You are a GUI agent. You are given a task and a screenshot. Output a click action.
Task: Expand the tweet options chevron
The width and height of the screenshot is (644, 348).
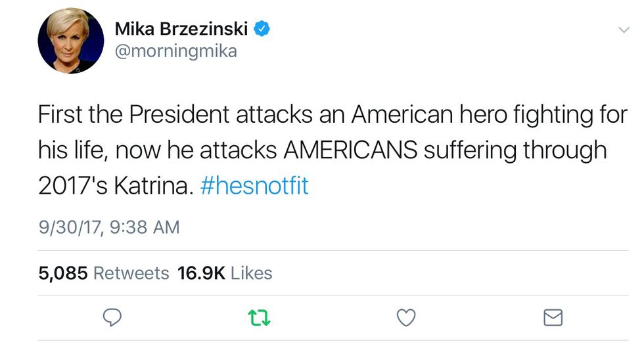coord(624,30)
